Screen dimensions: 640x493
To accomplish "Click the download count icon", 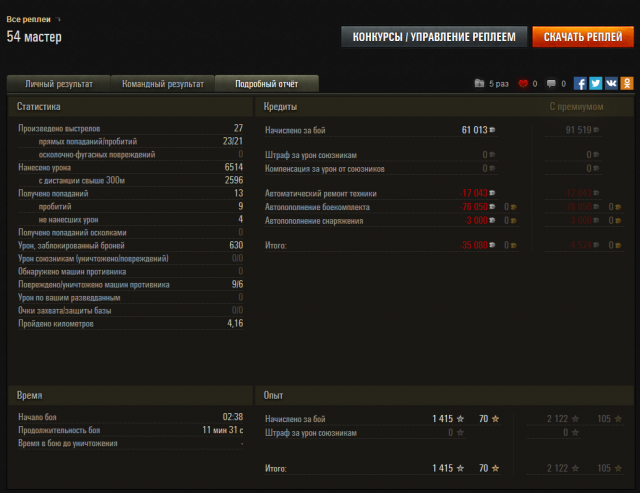I will click(x=479, y=84).
